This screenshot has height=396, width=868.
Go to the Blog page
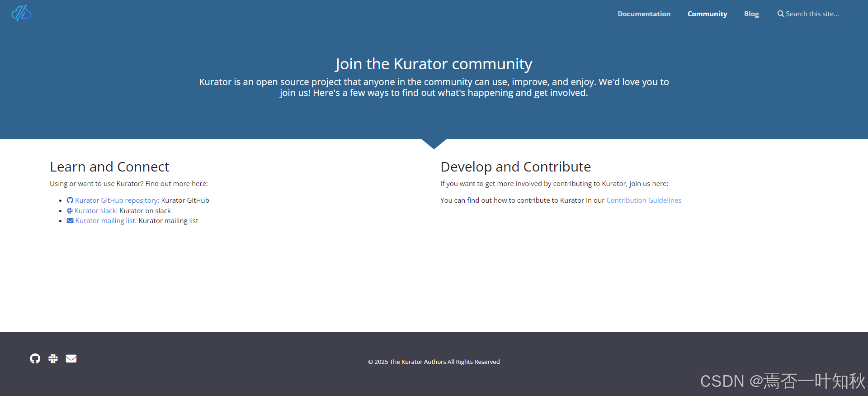pos(751,14)
